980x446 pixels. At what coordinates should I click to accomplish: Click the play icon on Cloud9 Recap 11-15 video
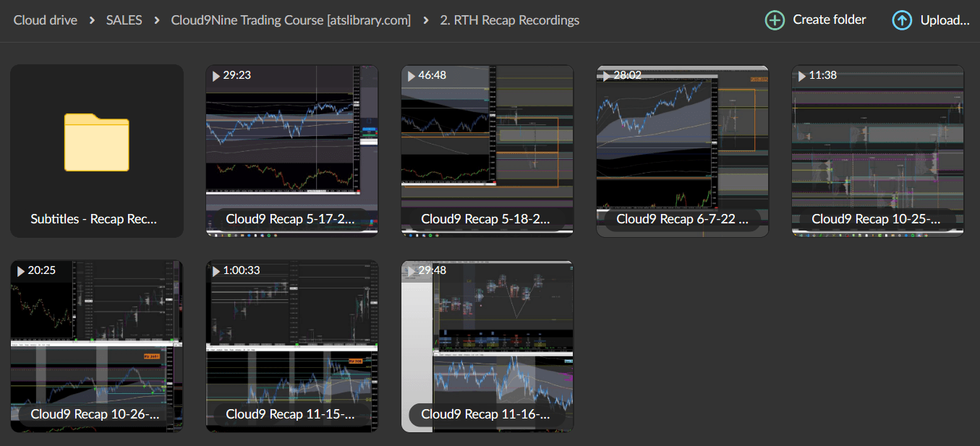point(214,271)
